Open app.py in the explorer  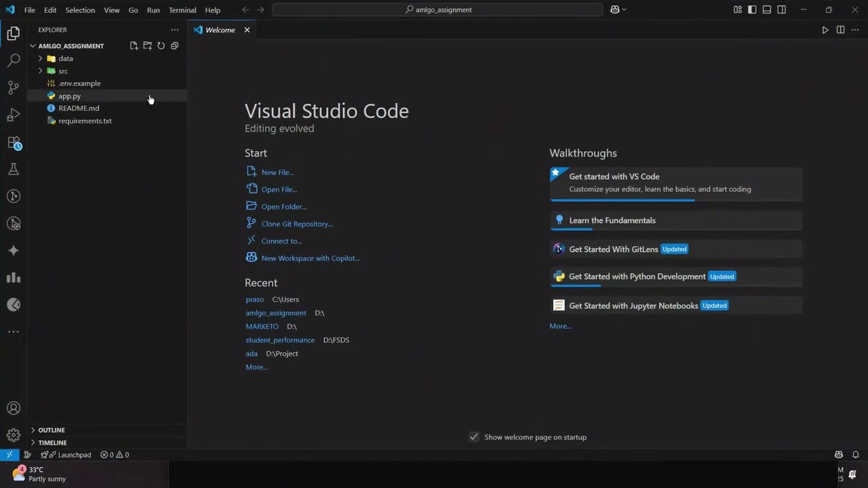tap(69, 96)
